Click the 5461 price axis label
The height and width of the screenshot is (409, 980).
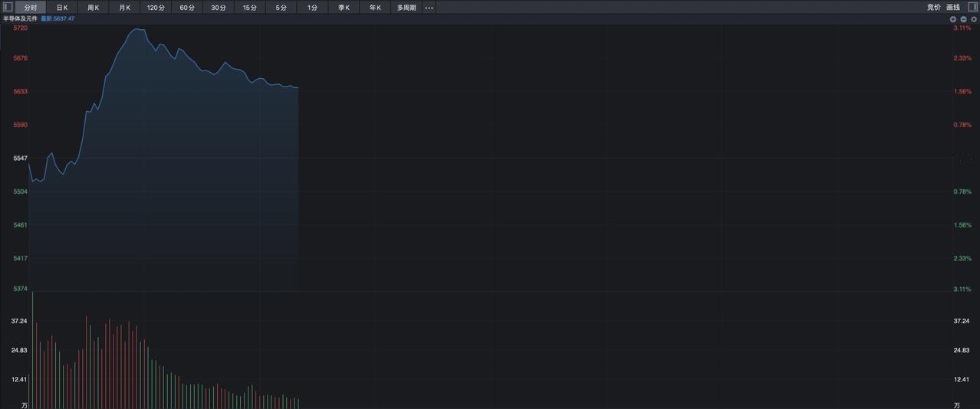pyautogui.click(x=21, y=225)
